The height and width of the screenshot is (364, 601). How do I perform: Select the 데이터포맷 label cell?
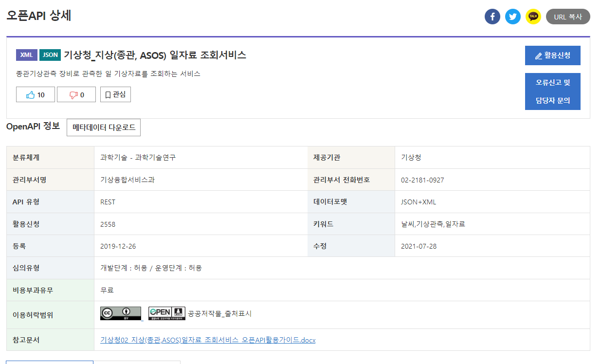click(351, 202)
